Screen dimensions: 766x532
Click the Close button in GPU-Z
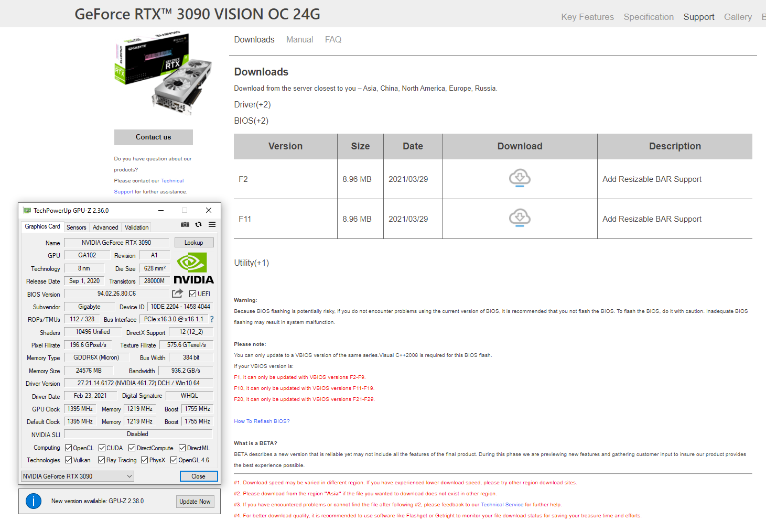coord(199,476)
